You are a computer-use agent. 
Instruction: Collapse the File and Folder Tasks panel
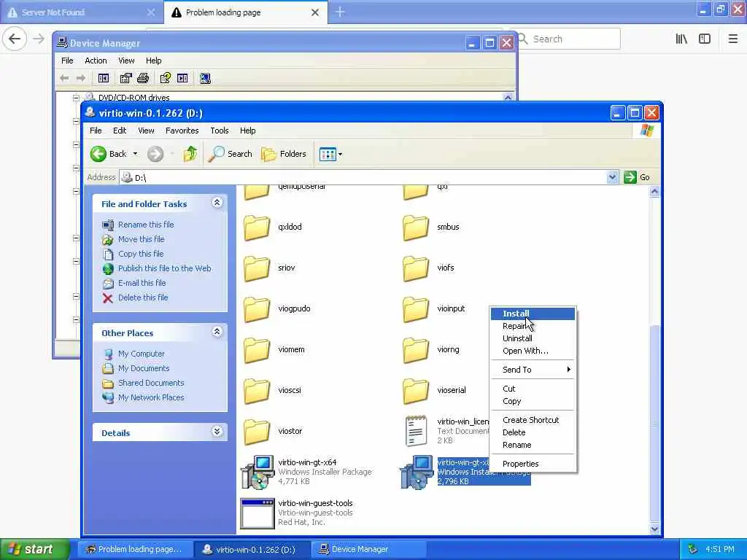tap(217, 203)
